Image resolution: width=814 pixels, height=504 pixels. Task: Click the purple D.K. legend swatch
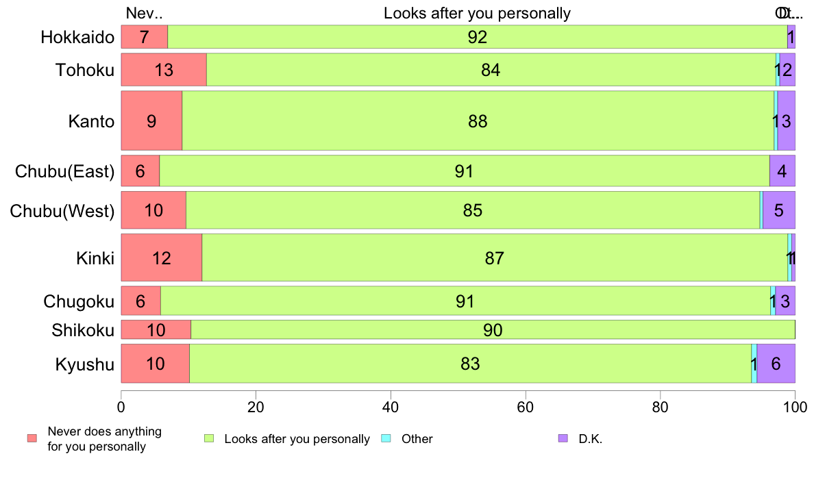pyautogui.click(x=563, y=438)
